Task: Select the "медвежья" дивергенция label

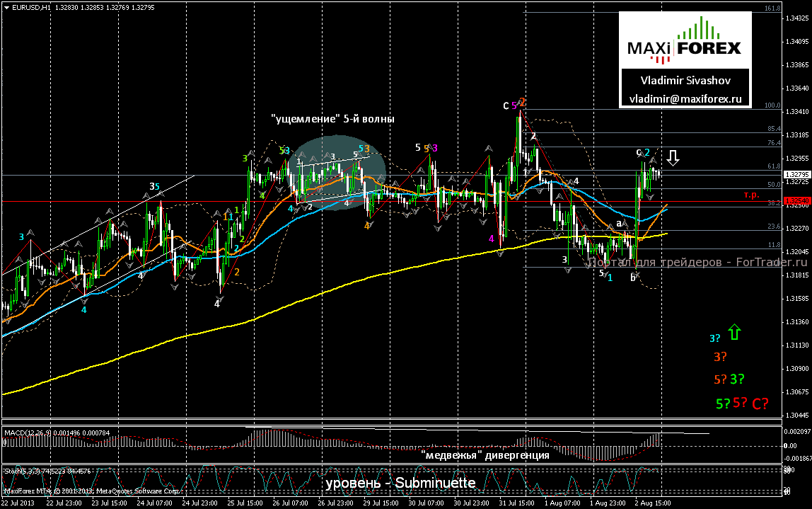Action: click(x=485, y=456)
